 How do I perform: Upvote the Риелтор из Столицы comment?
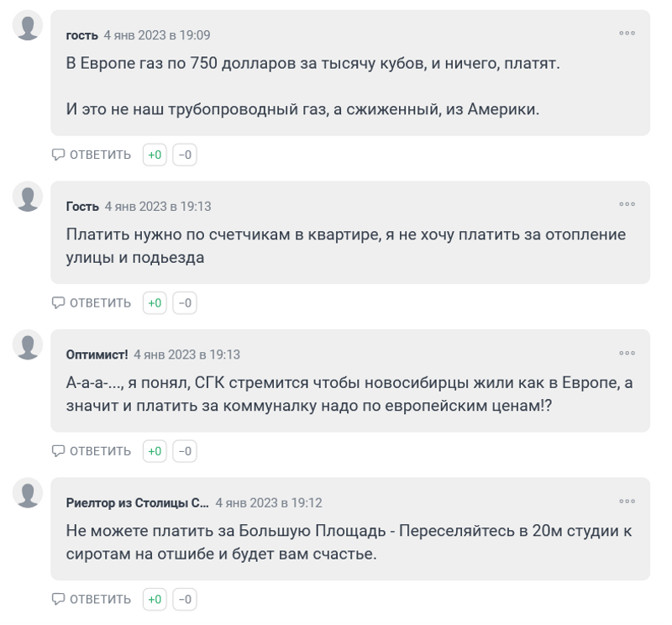[155, 599]
